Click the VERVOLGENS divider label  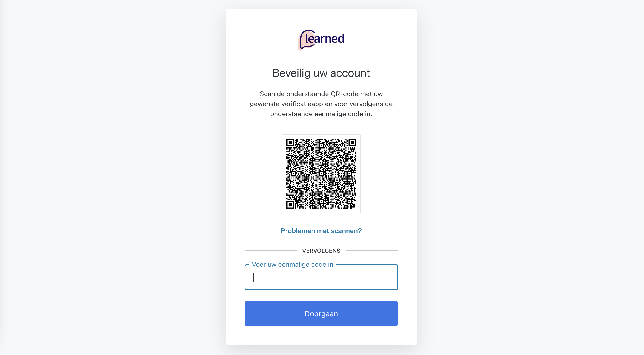pyautogui.click(x=321, y=251)
